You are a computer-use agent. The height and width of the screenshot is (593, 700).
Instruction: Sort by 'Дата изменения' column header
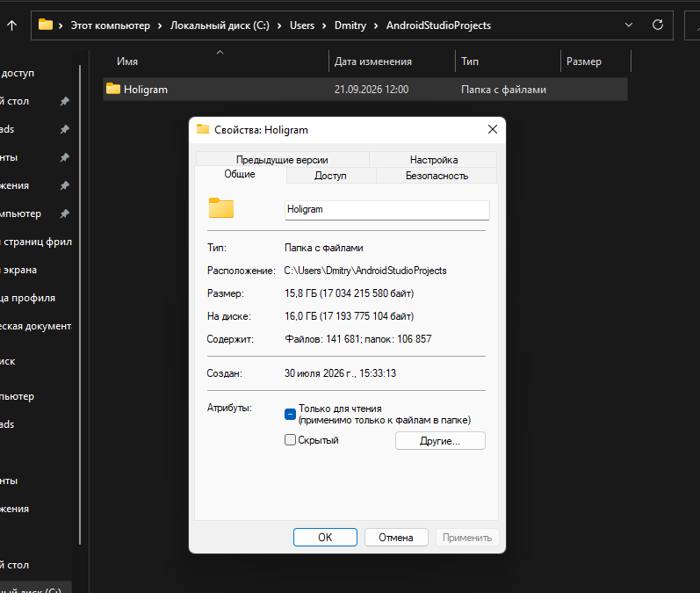[x=373, y=61]
